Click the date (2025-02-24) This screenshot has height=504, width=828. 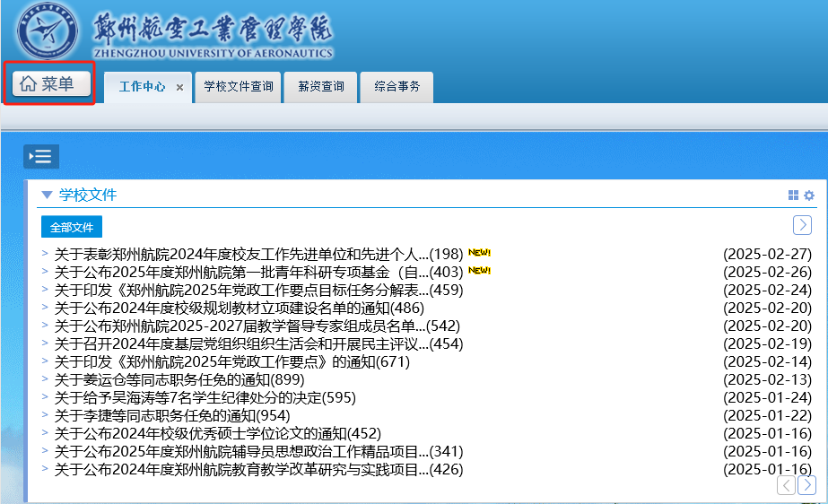click(x=767, y=291)
